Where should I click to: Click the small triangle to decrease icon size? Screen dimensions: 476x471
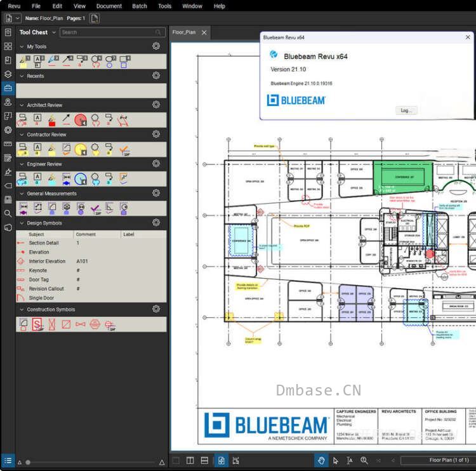(20, 463)
